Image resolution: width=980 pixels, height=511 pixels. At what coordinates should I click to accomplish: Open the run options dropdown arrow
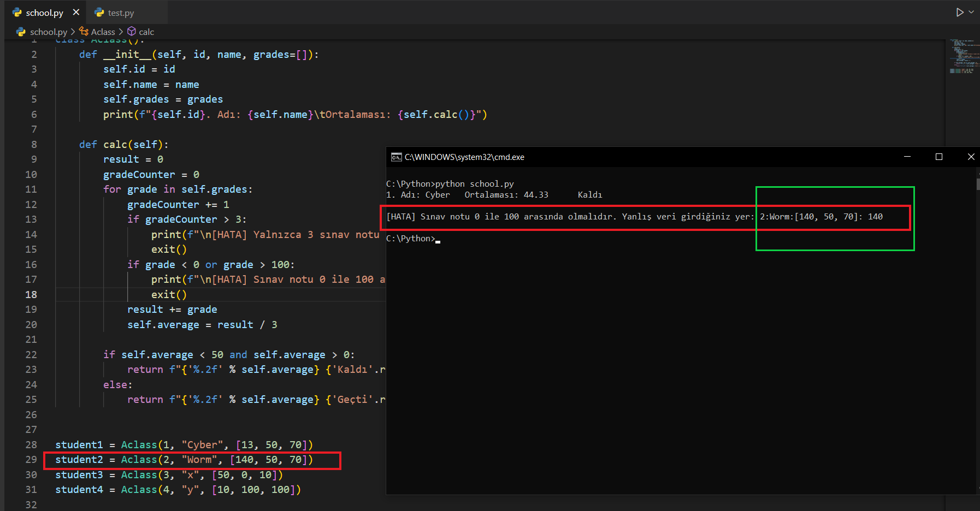pyautogui.click(x=971, y=12)
